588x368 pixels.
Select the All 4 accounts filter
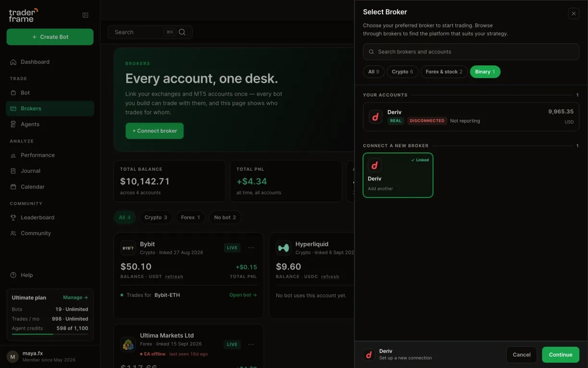125,217
